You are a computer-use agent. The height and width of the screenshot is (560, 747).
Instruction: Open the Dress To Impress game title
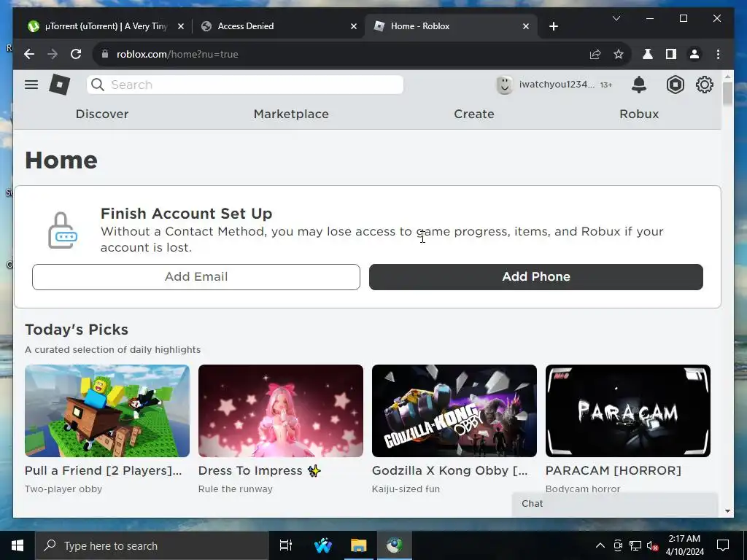click(x=259, y=470)
